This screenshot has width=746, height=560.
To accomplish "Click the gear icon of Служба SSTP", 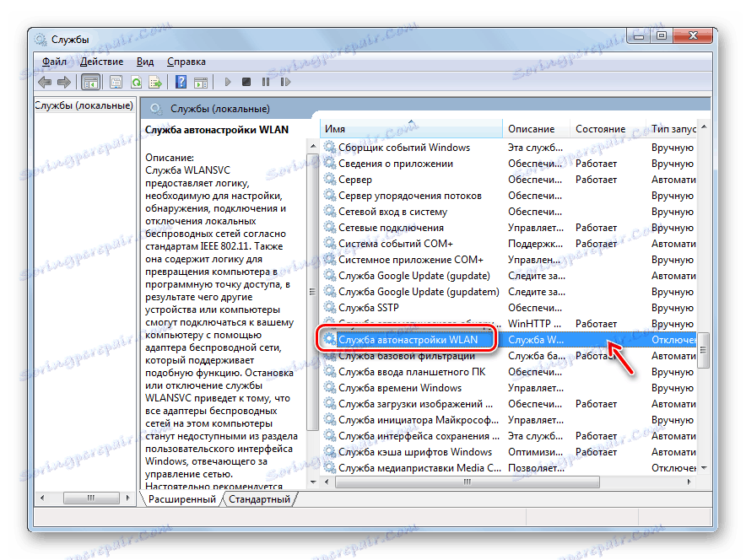I will [330, 308].
